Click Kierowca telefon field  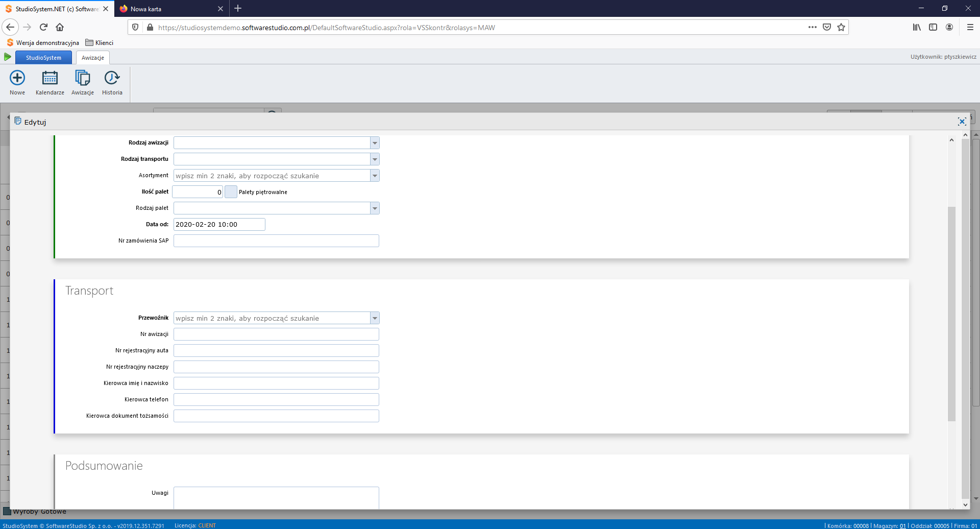coord(276,399)
